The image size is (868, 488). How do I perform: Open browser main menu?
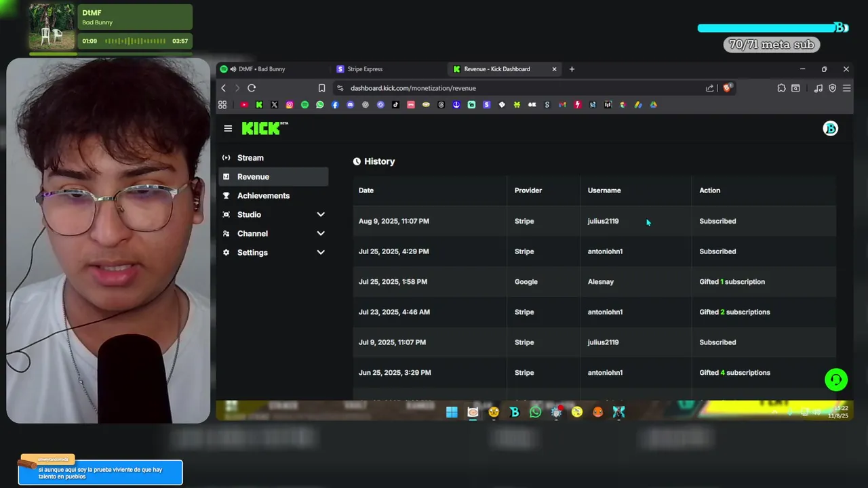846,88
